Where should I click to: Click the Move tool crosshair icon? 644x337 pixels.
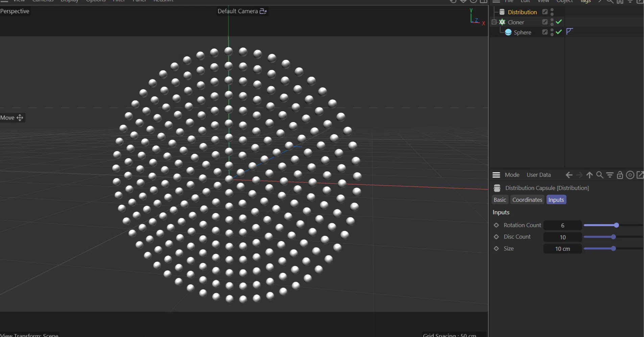coord(20,118)
